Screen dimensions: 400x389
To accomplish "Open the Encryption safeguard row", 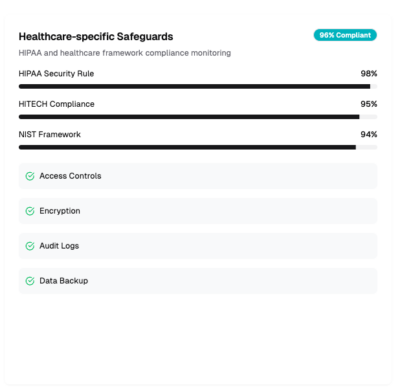I will pyautogui.click(x=198, y=211).
